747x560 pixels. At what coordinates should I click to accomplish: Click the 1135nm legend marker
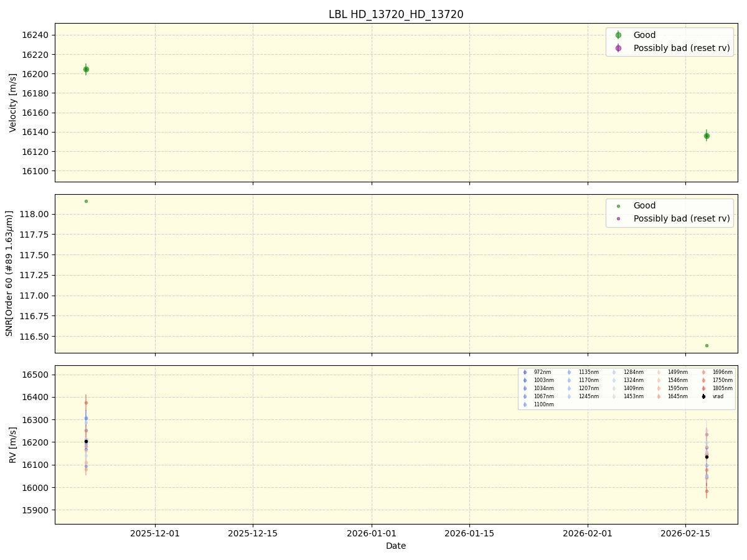[x=569, y=372]
